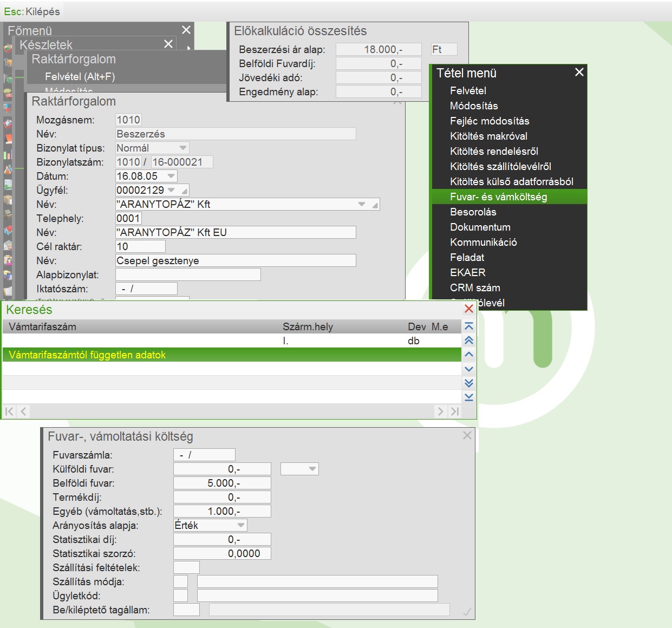Screen dimensions: 672x628
Task: Open the Arányosítás alapja dropdown
Action: 241,526
